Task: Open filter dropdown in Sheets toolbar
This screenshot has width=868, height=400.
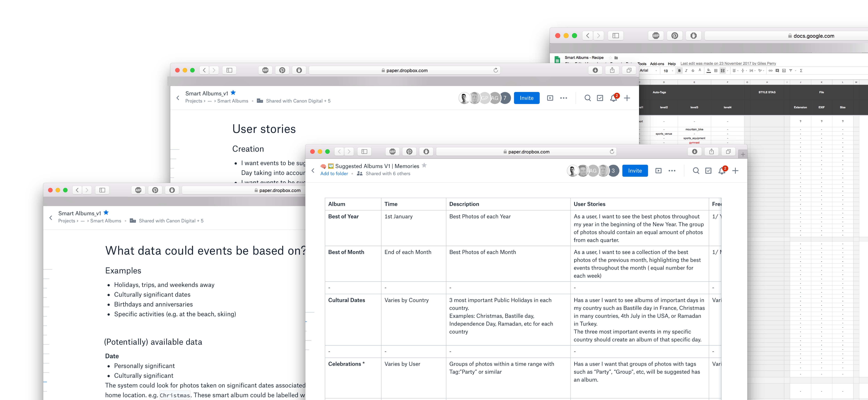Action: pyautogui.click(x=796, y=71)
